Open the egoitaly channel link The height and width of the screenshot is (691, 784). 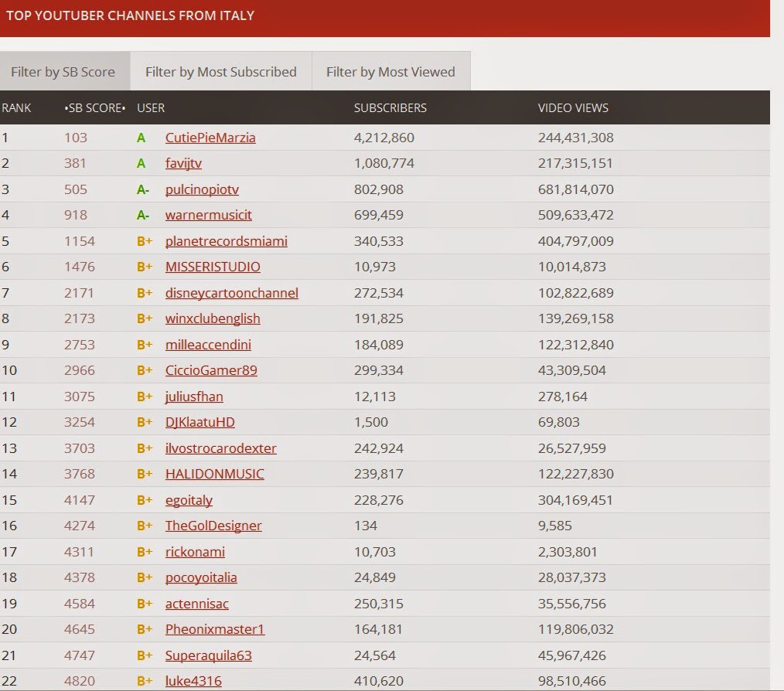point(189,500)
